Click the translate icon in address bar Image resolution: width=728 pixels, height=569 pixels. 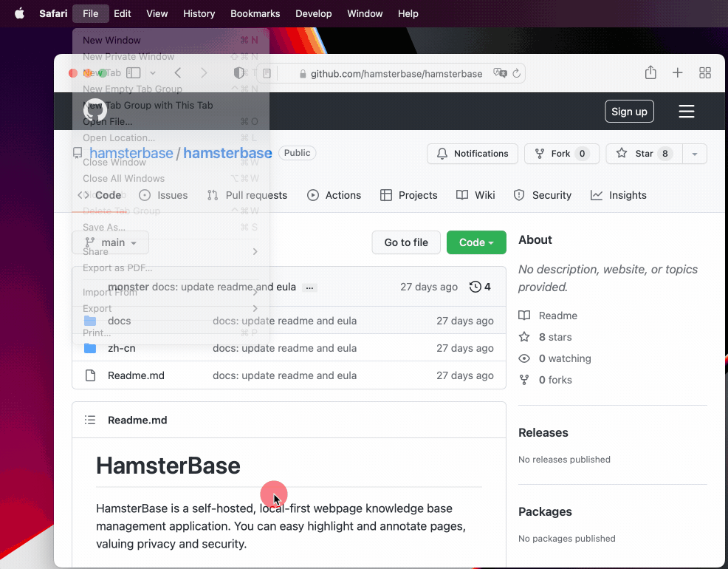click(501, 73)
